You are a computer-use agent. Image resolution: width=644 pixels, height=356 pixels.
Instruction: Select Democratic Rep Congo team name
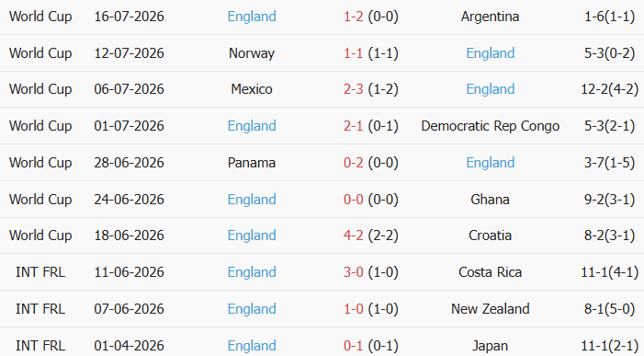[490, 126]
